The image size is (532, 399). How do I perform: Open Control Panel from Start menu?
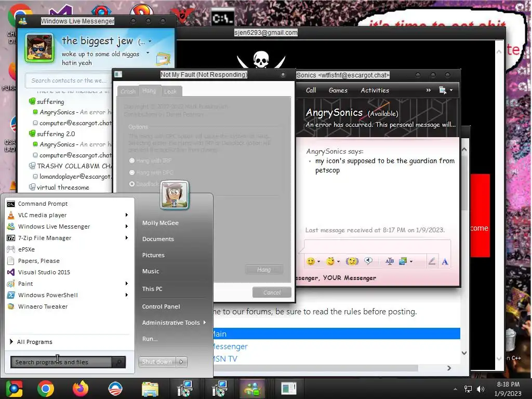point(161,307)
